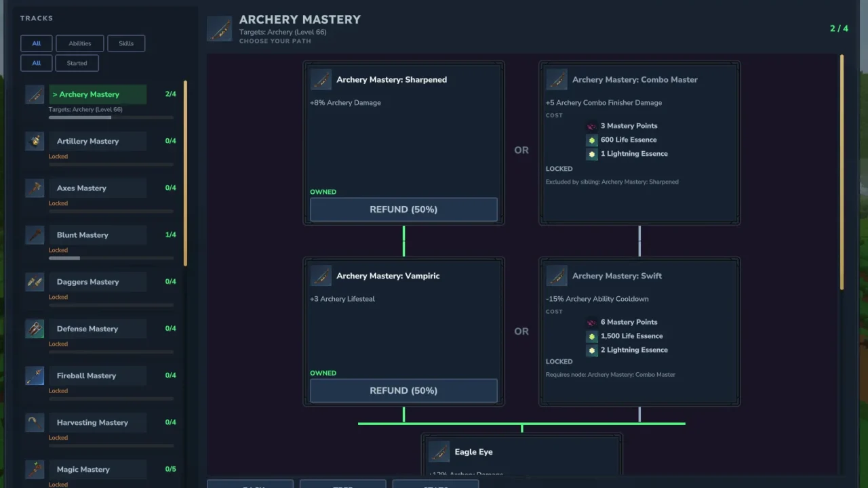Image resolution: width=868 pixels, height=488 pixels.
Task: Refund the Archery Mastery: Vampiric node
Action: click(x=403, y=390)
